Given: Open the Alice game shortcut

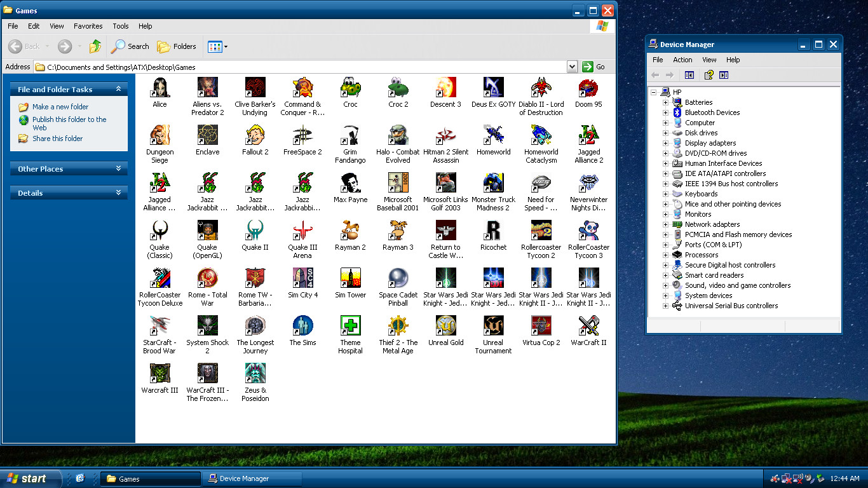Looking at the screenshot, I should [159, 88].
